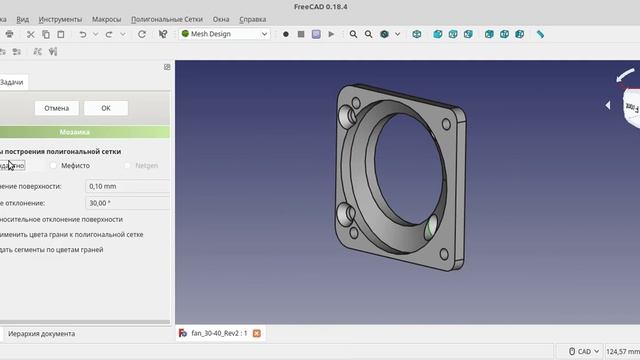Open the Окна menu
The width and height of the screenshot is (640, 360).
(x=221, y=19)
